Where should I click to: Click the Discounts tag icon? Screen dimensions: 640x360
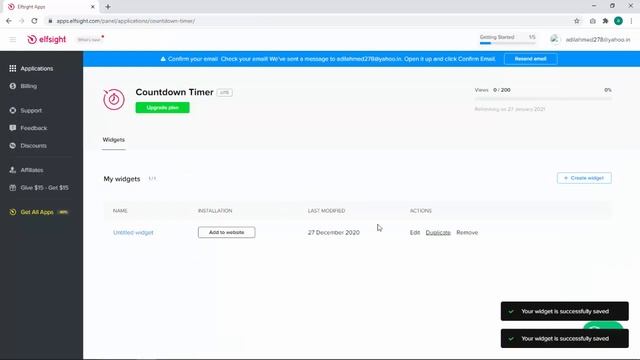[x=13, y=146]
